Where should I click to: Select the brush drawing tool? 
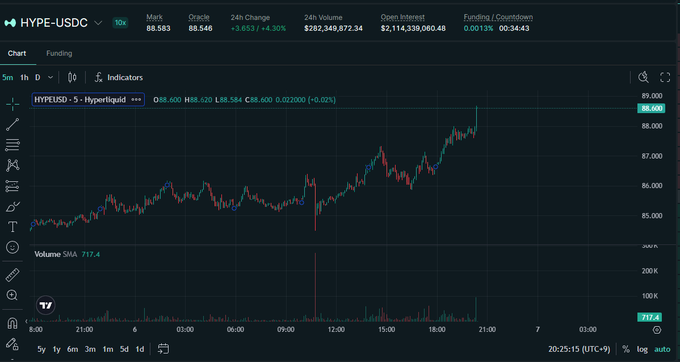click(13, 206)
